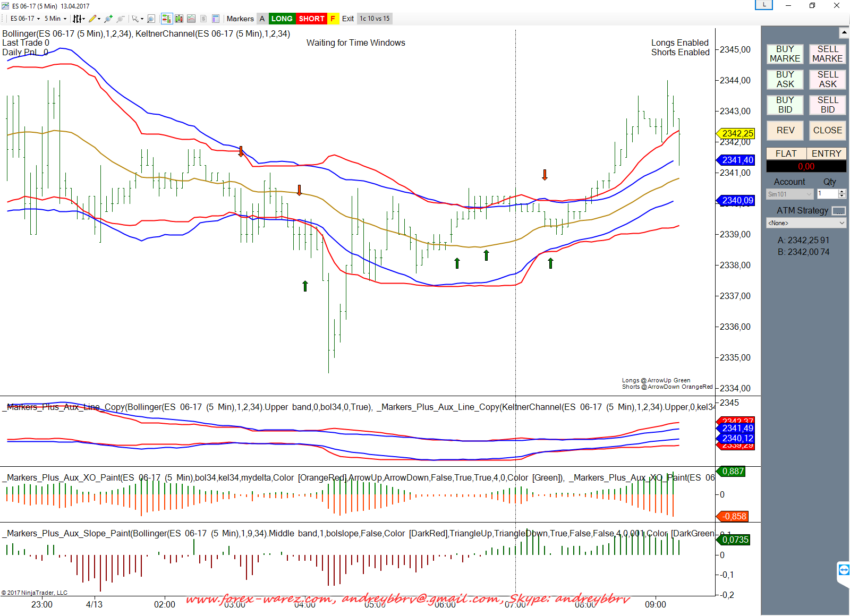Click the Exit item in the toolbar
Screen dimensions: 850x616
(x=348, y=19)
